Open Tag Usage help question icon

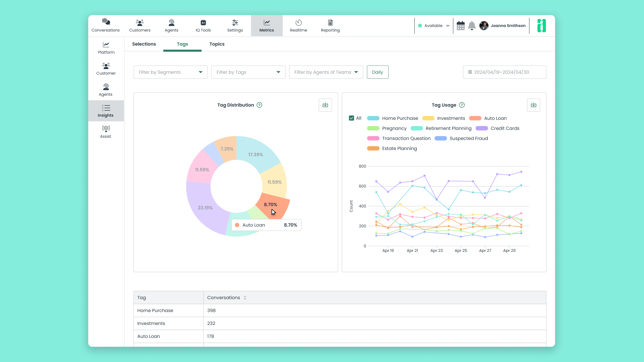point(462,105)
